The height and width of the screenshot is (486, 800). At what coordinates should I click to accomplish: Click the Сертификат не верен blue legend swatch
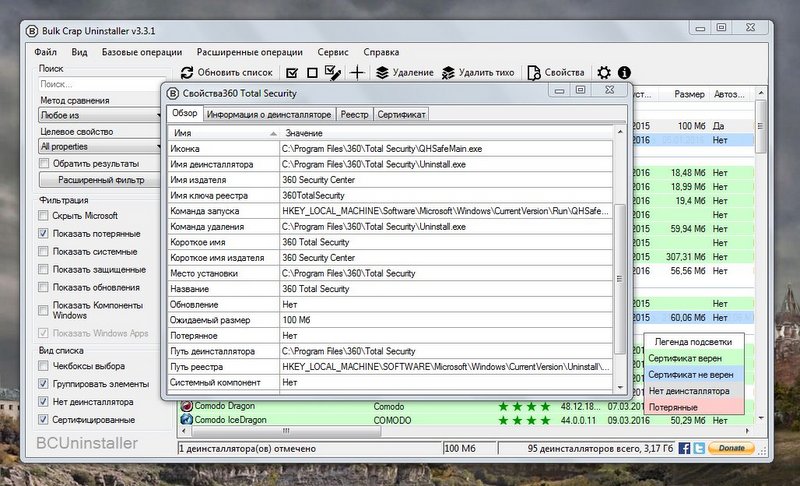pos(694,374)
